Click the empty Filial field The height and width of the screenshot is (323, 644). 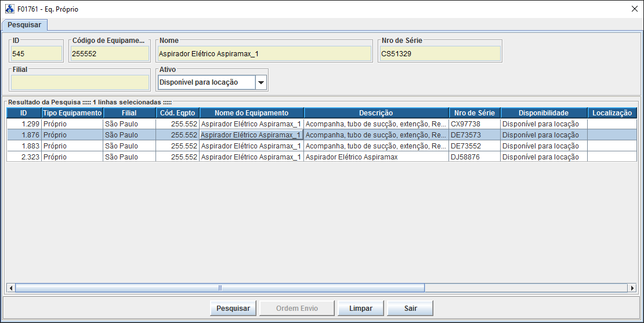79,82
